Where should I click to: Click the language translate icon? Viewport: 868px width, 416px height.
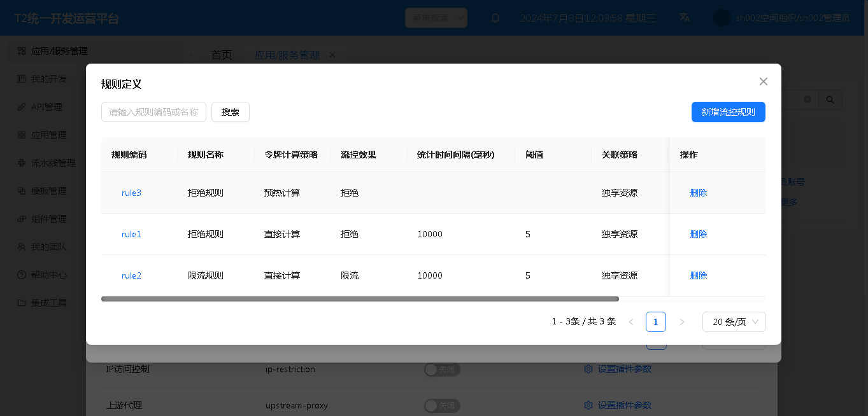[x=685, y=18]
